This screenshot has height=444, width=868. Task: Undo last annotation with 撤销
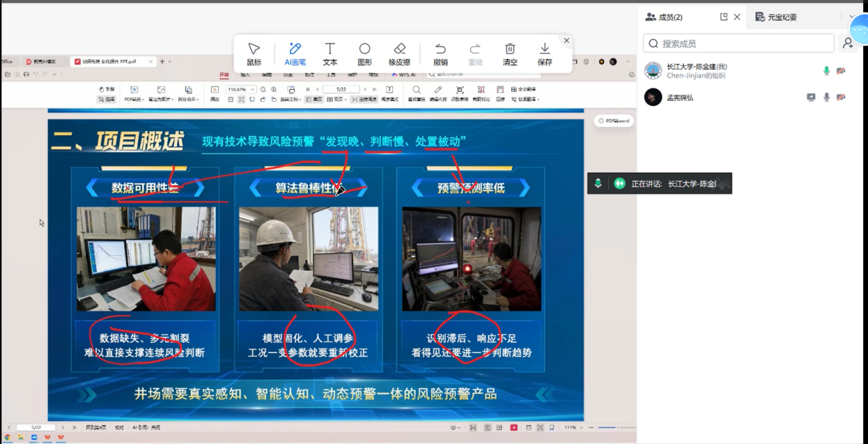point(440,54)
